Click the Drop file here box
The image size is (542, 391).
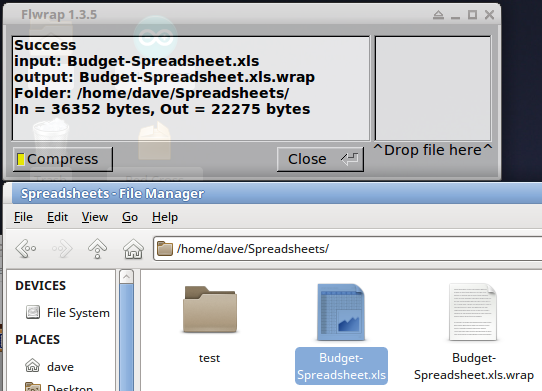(433, 89)
